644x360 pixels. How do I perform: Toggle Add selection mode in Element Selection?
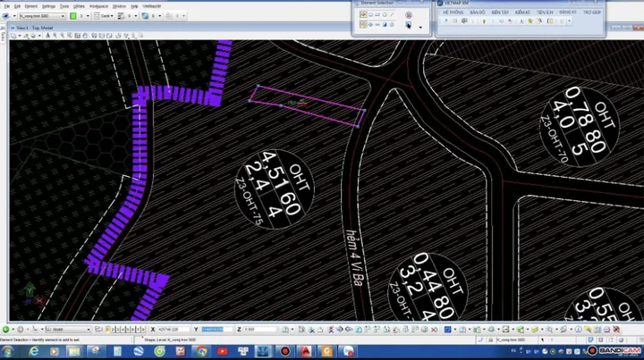[x=370, y=25]
